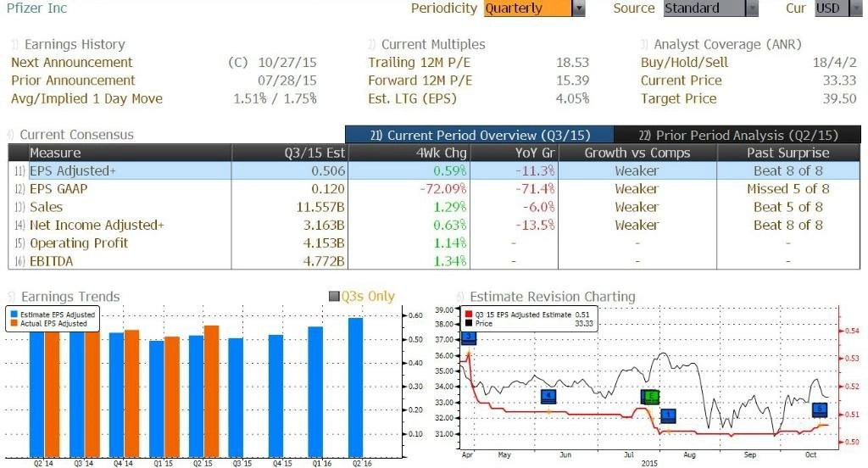The image size is (868, 468).
Task: Click the Target Price value 39.50
Action: pos(839,98)
